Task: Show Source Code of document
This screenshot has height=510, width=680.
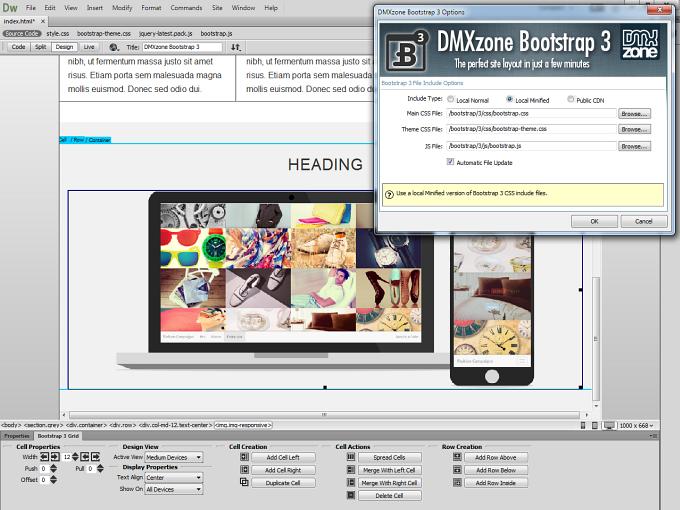Action: (x=22, y=33)
